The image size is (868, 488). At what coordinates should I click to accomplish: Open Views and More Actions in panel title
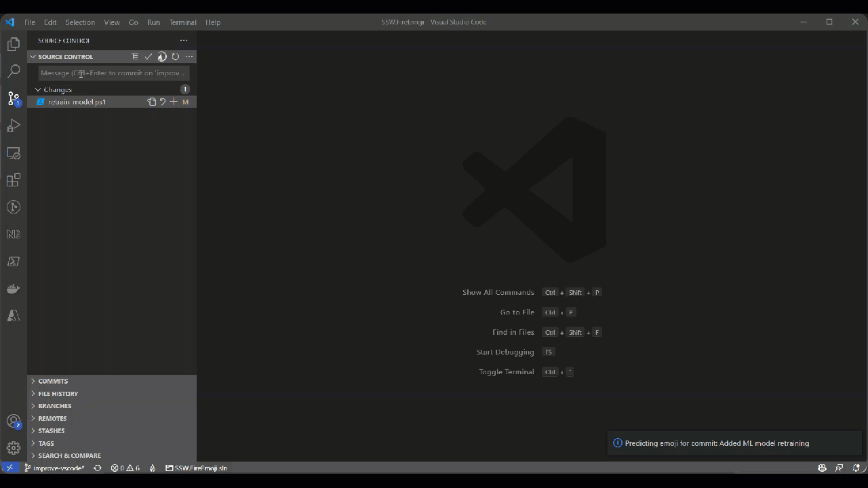(184, 41)
